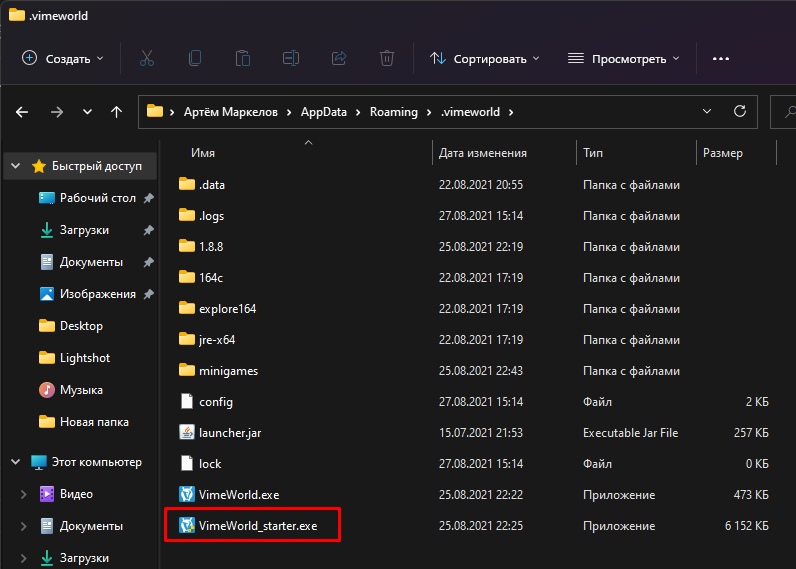Click Roaming in the address path
Image resolution: width=796 pixels, height=569 pixels.
pos(393,112)
